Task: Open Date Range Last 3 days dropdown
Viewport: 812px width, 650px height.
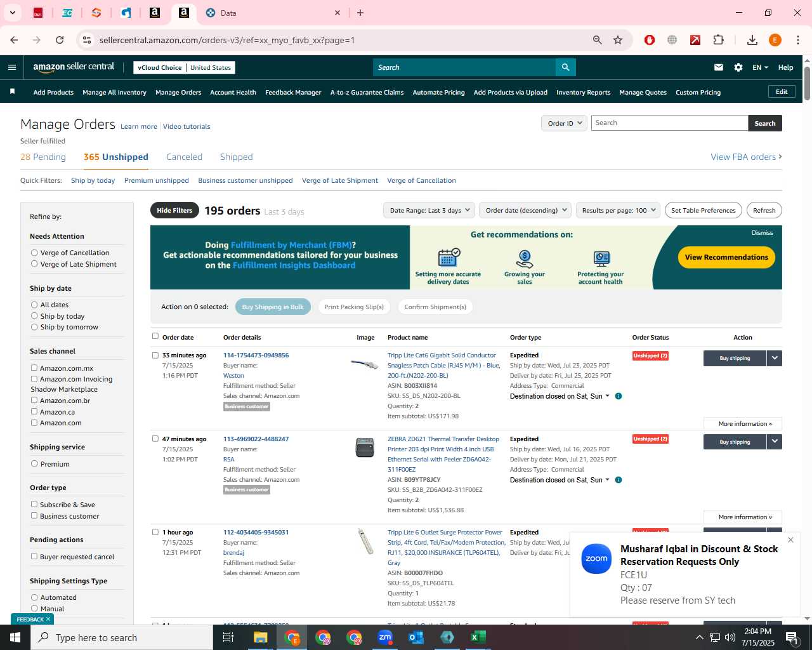Action: (x=429, y=210)
